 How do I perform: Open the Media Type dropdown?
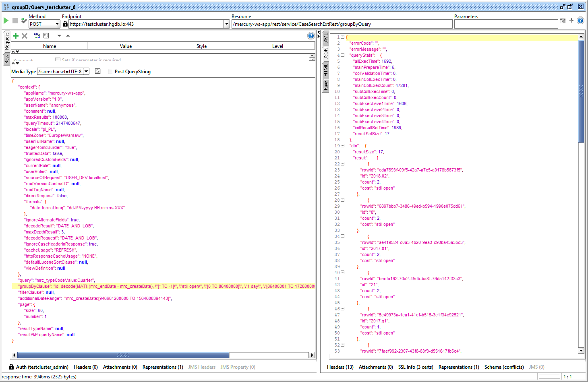(x=86, y=71)
